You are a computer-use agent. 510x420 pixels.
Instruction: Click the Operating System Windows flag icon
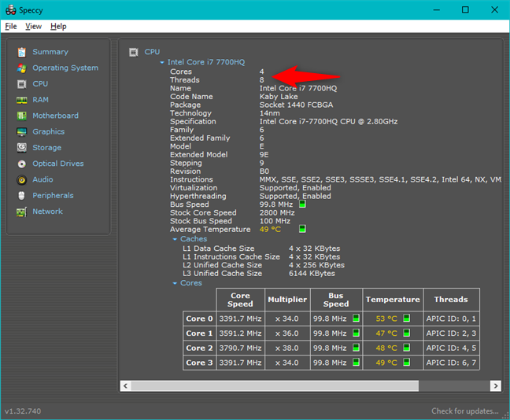click(22, 68)
